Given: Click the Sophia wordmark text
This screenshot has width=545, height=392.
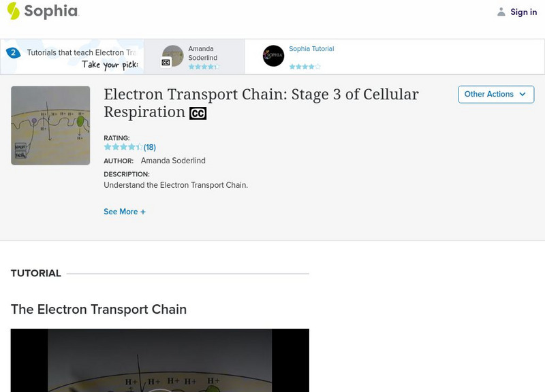Looking at the screenshot, I should point(51,12).
